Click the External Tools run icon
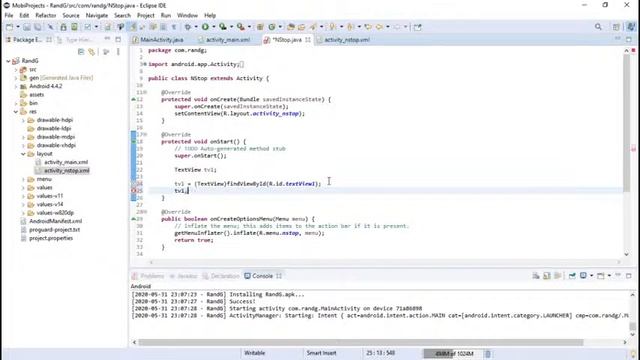The image size is (640, 360). [x=241, y=27]
